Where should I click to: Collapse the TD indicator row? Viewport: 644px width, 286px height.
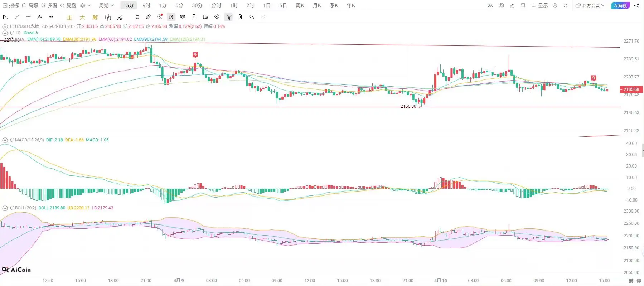point(5,33)
